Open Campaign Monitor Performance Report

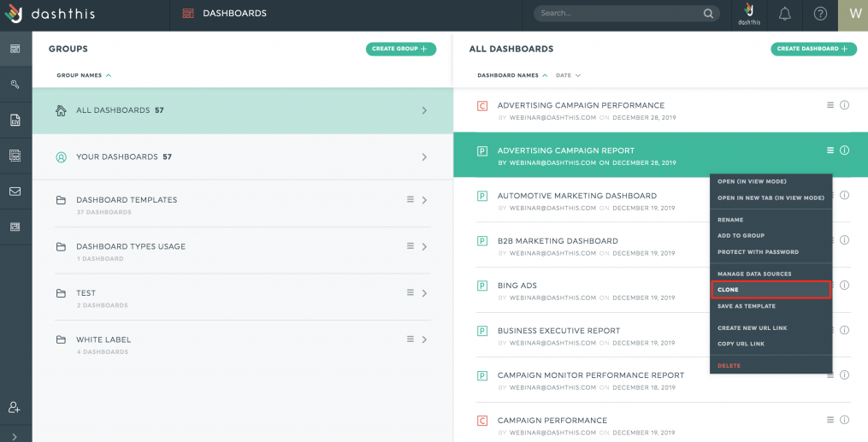click(x=591, y=375)
